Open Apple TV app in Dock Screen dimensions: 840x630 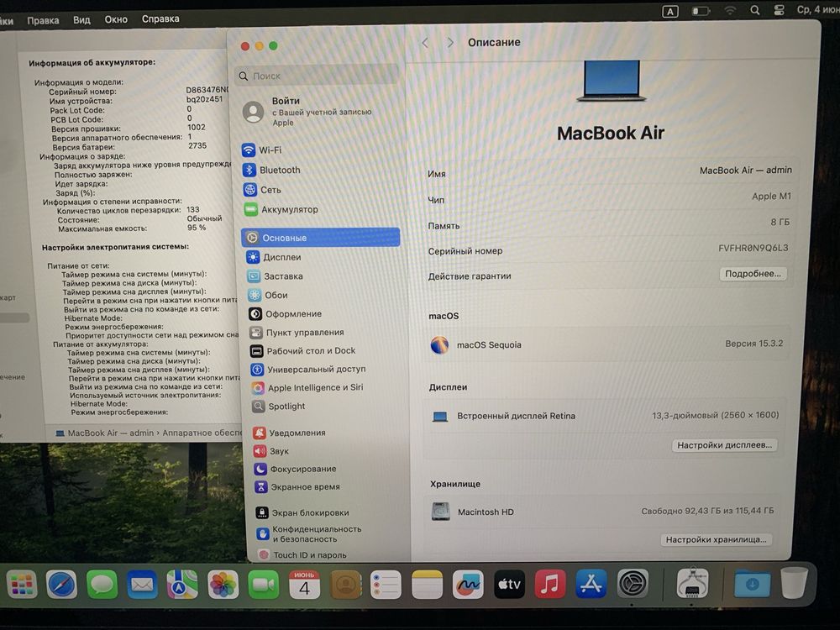coord(509,584)
